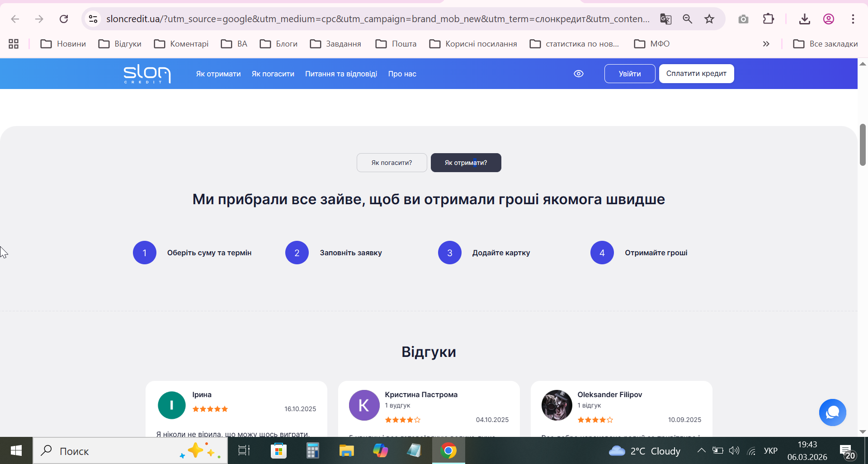
Task: Open Chrome three-dot menu
Action: (853, 19)
